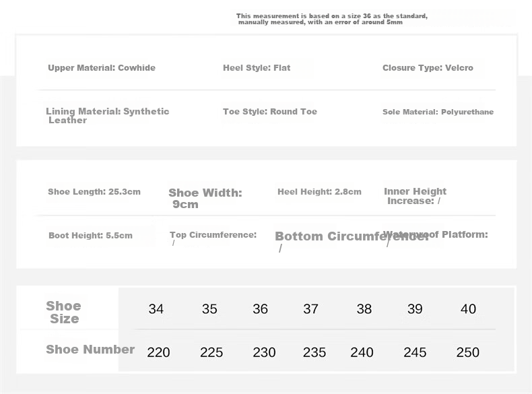Click the Shoe Number row header

[x=90, y=349]
